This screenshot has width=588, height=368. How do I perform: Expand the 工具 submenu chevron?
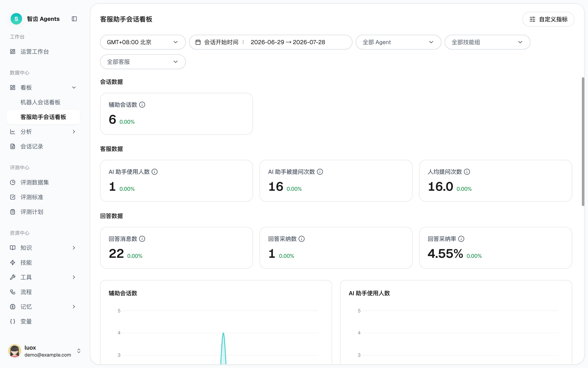74,277
